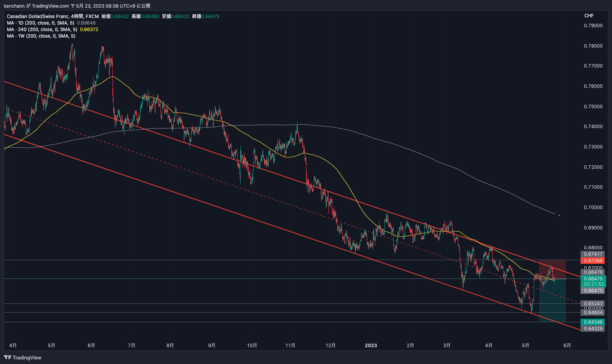This screenshot has height=364, width=612.
Task: Click the 2023 year marker on time axis
Action: [x=371, y=346]
